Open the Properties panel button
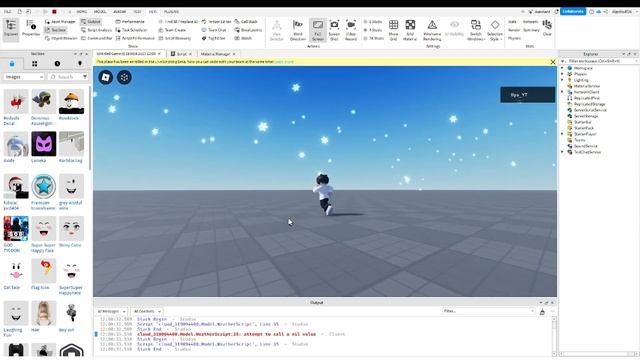This screenshot has width=640, height=360. (31, 29)
